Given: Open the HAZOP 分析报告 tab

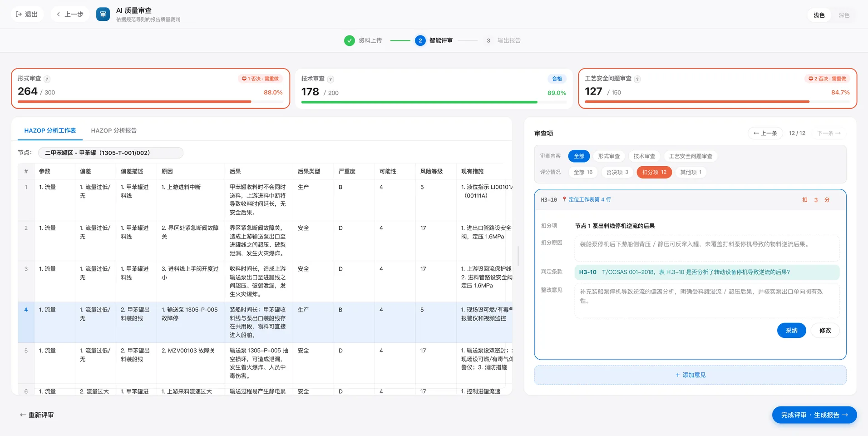Looking at the screenshot, I should point(114,130).
